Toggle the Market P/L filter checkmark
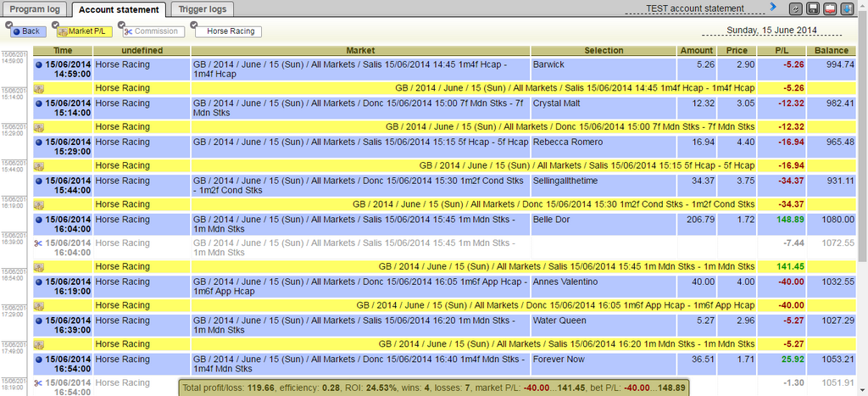 (55, 25)
